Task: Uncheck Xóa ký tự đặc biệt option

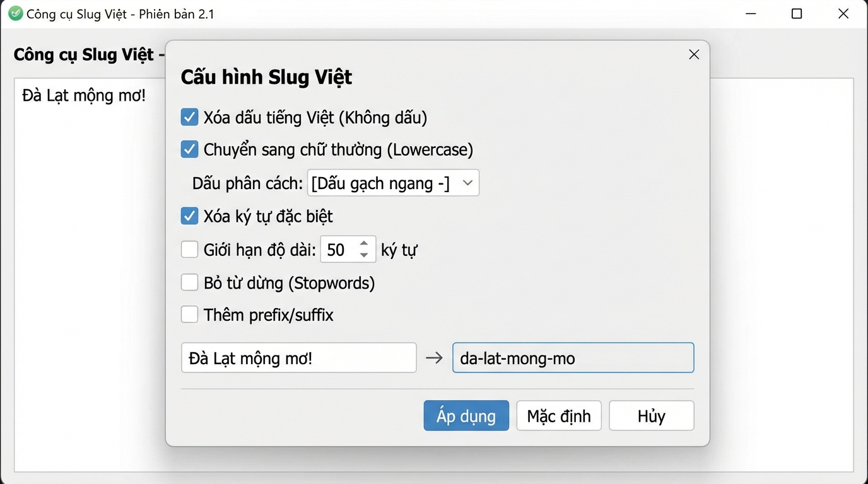Action: 189,216
